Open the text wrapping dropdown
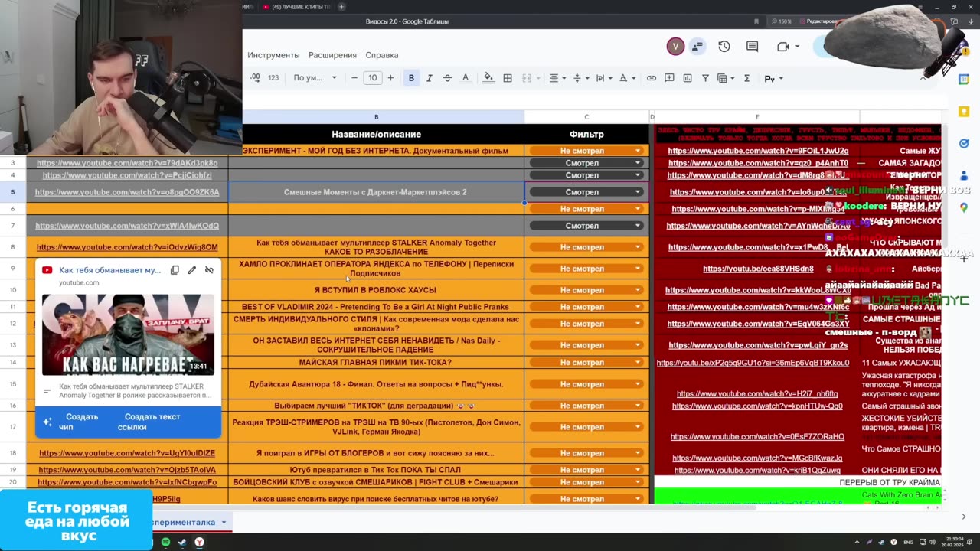 point(603,78)
